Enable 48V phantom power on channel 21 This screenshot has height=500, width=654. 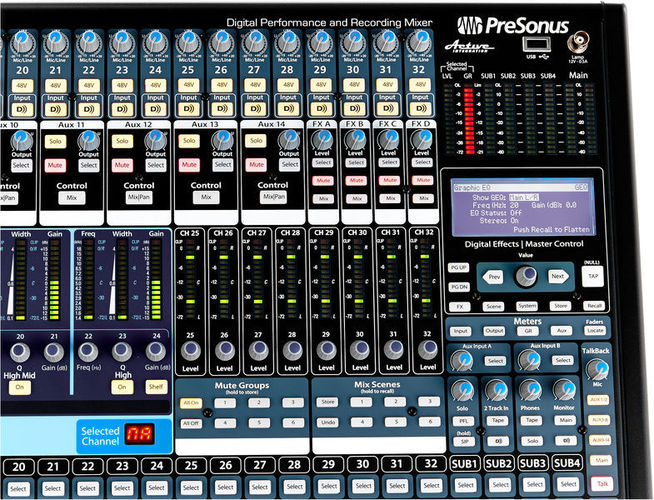[55, 86]
